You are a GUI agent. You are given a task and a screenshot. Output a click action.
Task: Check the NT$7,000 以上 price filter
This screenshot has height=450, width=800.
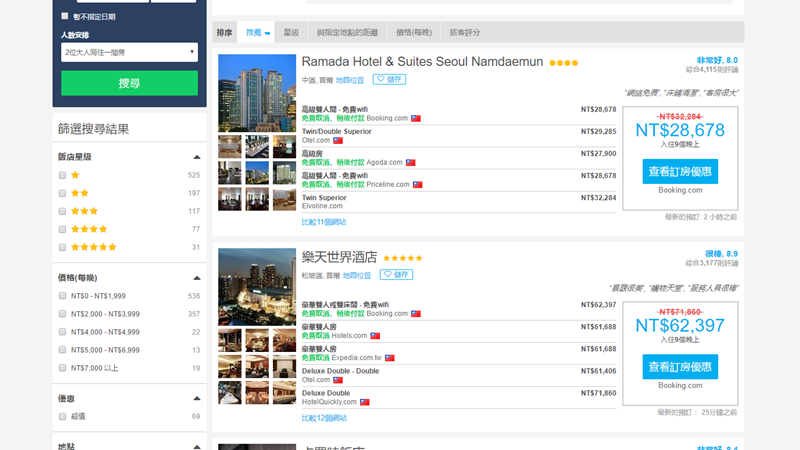click(62, 368)
